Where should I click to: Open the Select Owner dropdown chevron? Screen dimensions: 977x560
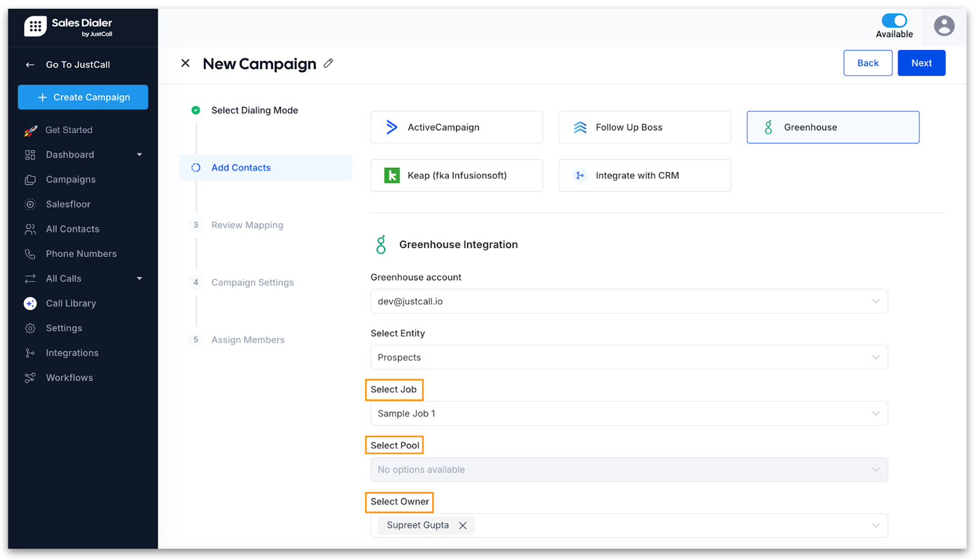876,526
